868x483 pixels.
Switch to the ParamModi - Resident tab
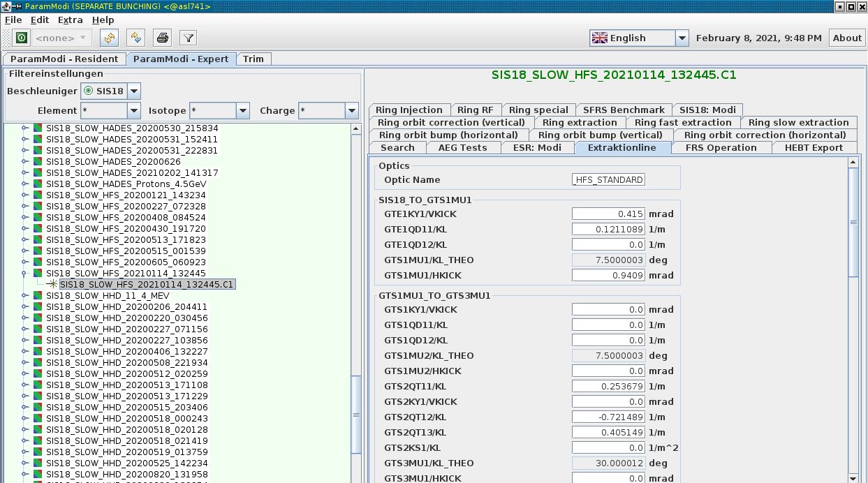65,59
